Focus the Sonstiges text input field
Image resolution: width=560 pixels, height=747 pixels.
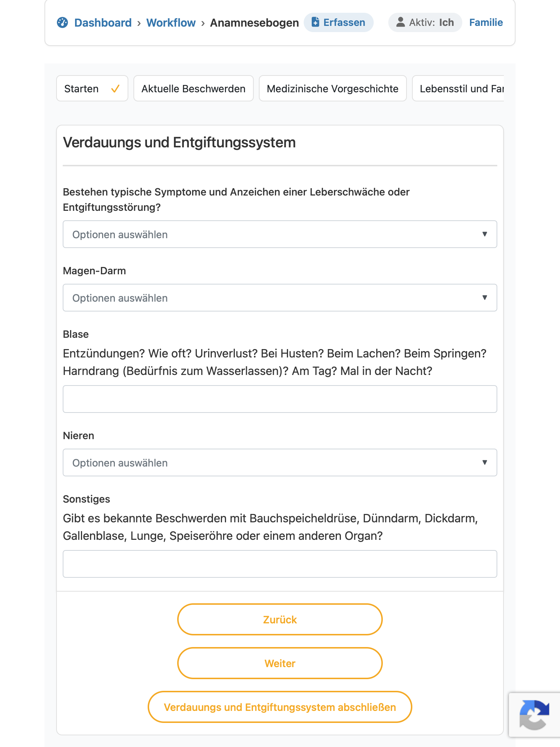click(x=280, y=564)
